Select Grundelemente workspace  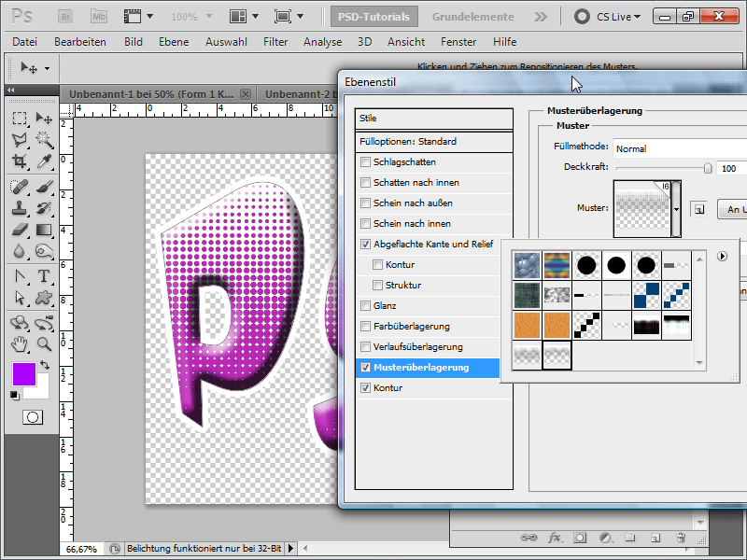pyautogui.click(x=473, y=17)
